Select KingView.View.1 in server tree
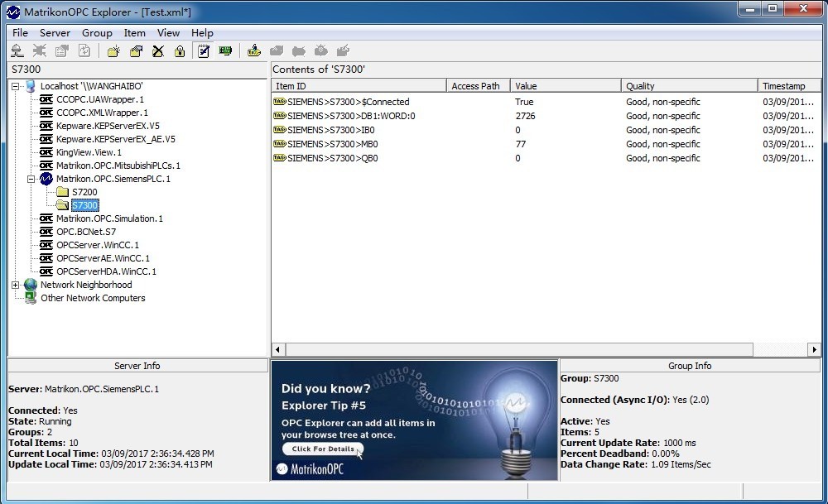 (x=89, y=152)
